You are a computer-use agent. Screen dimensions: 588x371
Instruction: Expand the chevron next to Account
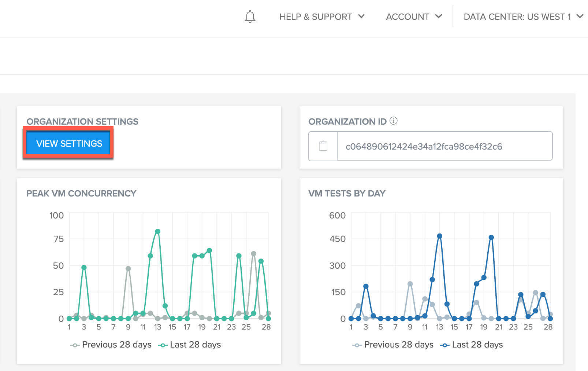click(438, 16)
